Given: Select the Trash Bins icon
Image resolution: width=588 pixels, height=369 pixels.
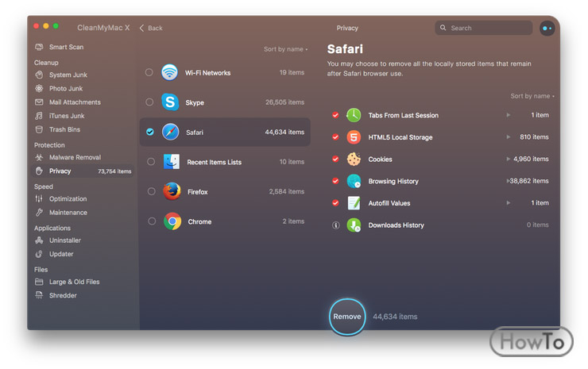Looking at the screenshot, I should [39, 129].
